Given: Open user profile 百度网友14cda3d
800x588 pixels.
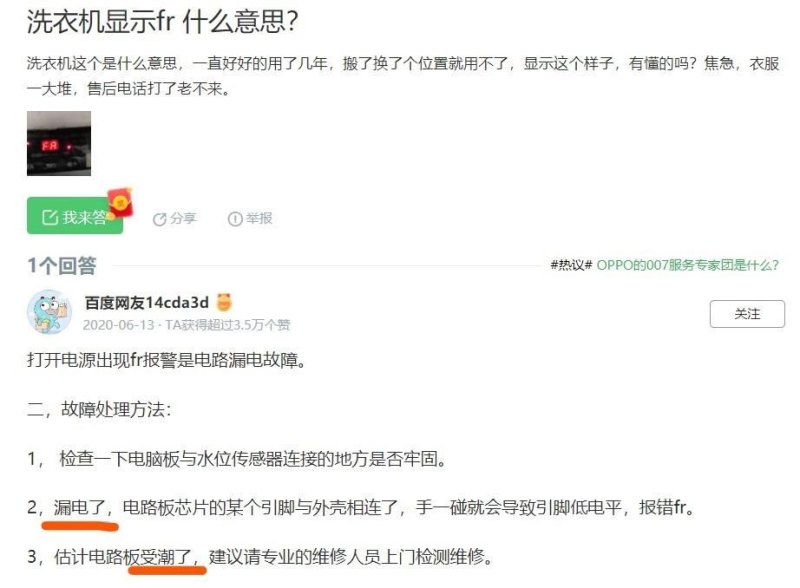Looking at the screenshot, I should pyautogui.click(x=147, y=303).
